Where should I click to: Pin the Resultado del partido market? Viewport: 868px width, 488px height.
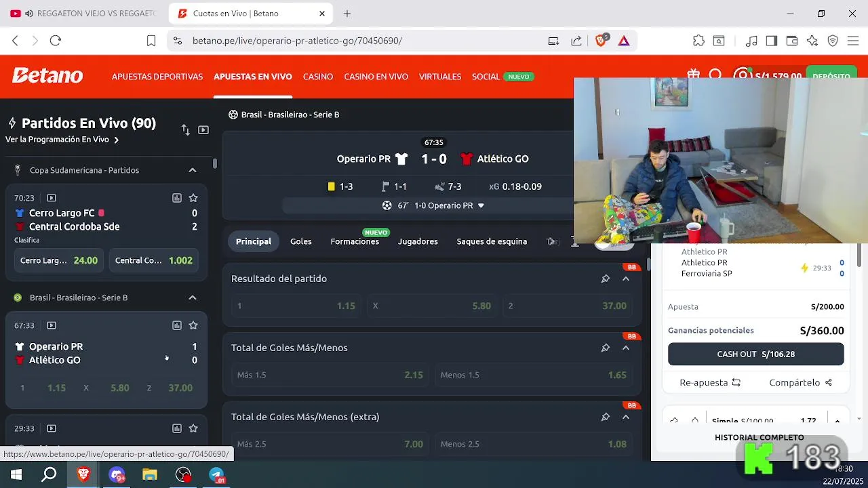[x=606, y=279]
